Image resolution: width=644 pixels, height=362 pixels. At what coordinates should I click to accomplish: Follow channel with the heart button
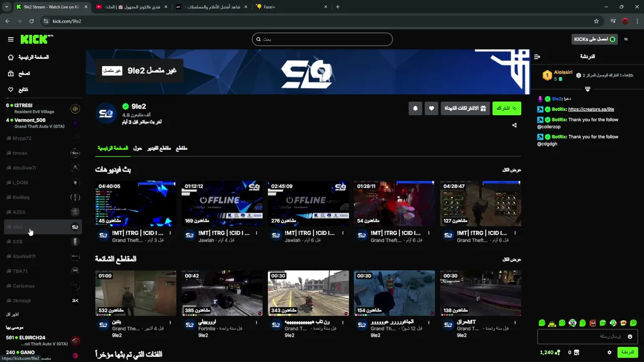point(431,108)
